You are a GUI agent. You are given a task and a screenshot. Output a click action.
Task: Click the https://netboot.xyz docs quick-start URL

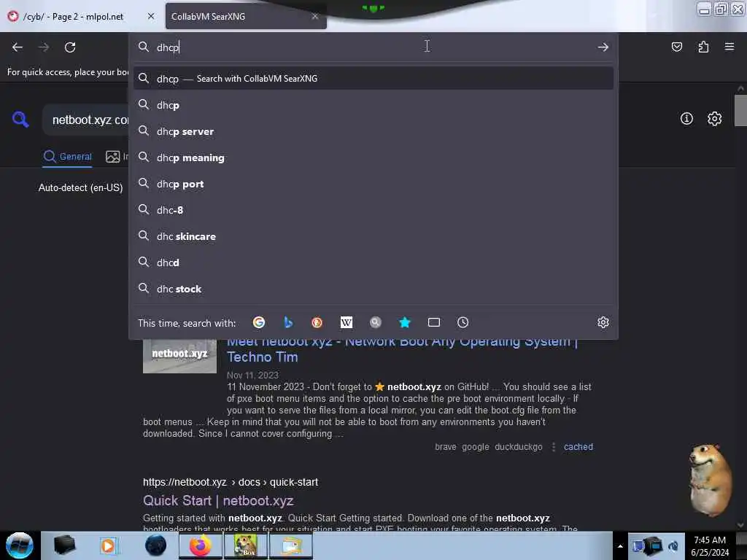[231, 482]
